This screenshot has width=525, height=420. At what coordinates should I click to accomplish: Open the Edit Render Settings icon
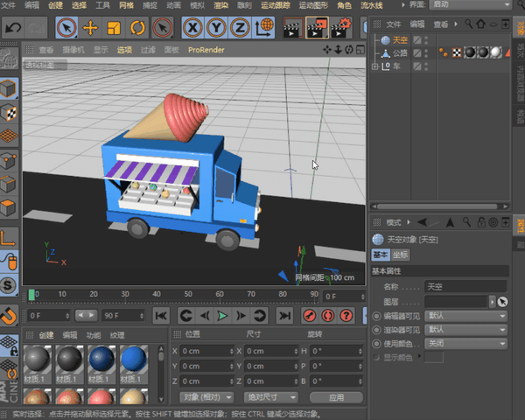coord(341,28)
